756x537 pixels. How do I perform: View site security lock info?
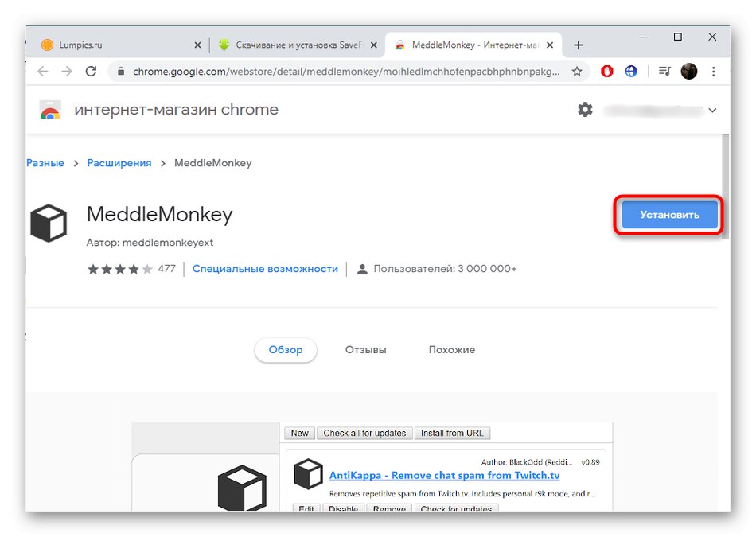click(x=121, y=72)
